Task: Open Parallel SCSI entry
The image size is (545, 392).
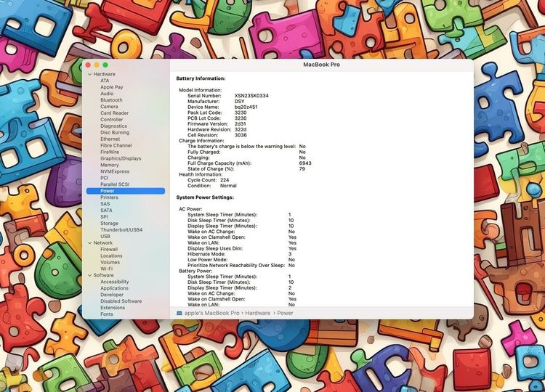Action: point(115,184)
